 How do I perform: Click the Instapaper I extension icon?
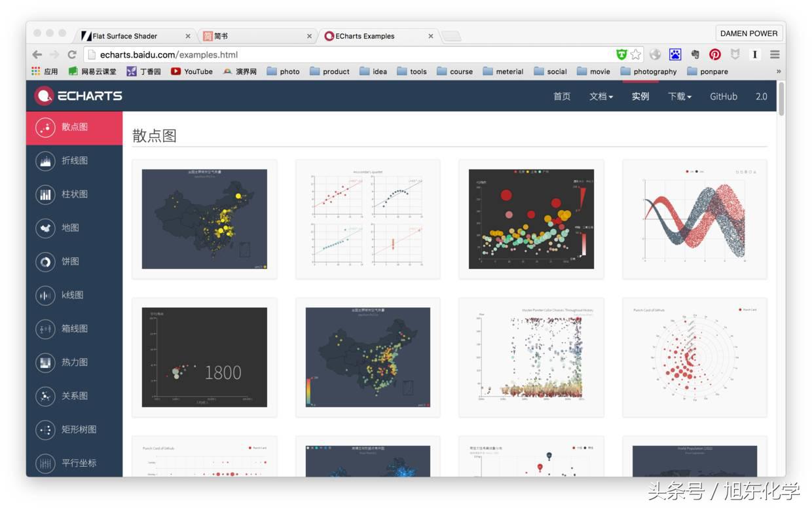tap(755, 54)
